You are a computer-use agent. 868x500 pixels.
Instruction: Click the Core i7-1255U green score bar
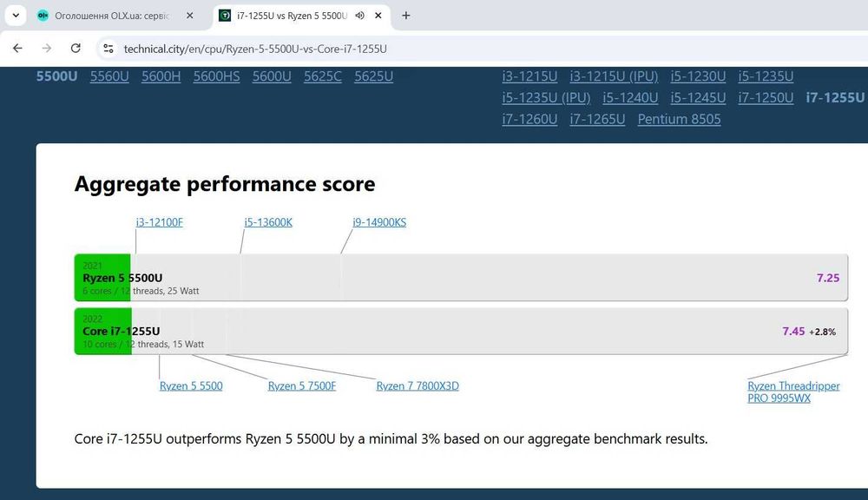[103, 331]
